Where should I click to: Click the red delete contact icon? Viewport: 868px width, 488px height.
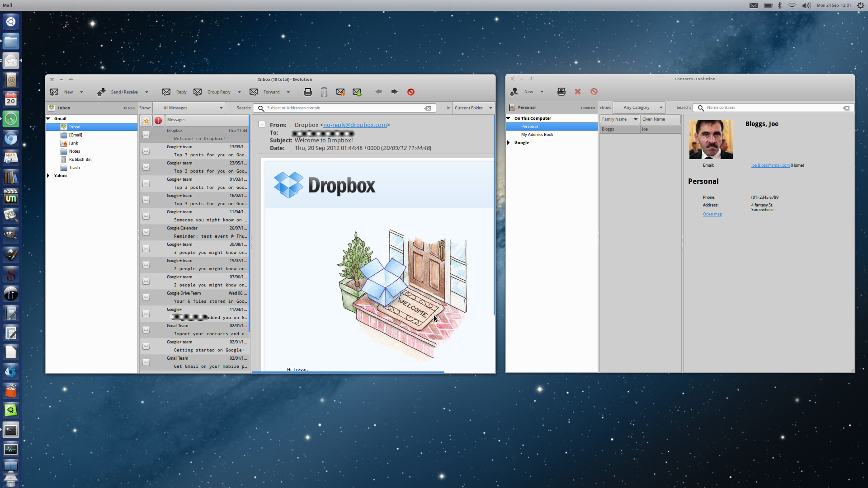point(578,92)
